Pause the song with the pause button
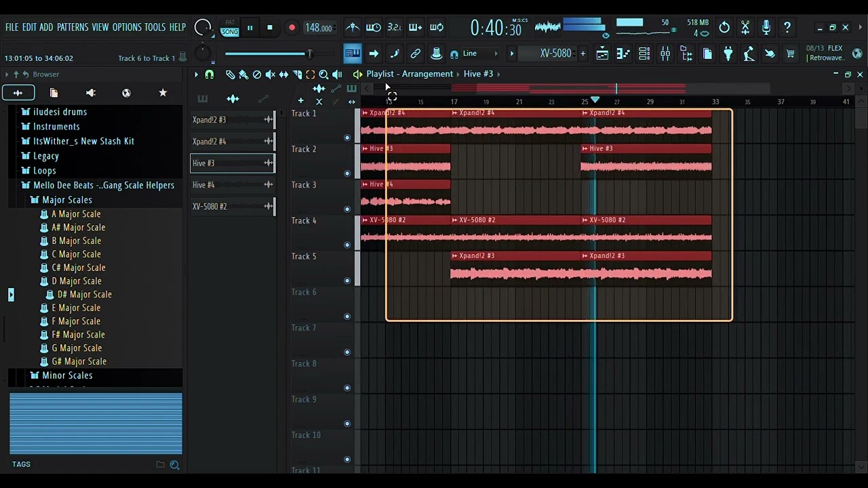Screen dimensions: 868x488 point(250,28)
